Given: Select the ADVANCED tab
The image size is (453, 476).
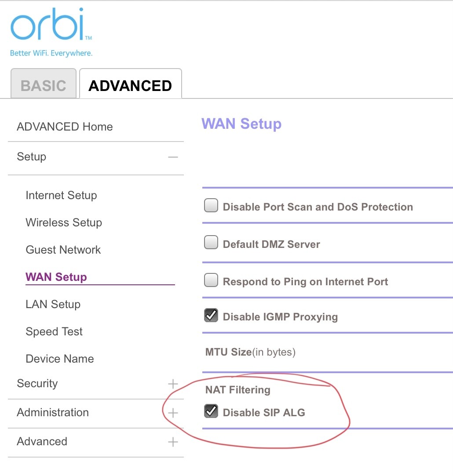Looking at the screenshot, I should 130,85.
